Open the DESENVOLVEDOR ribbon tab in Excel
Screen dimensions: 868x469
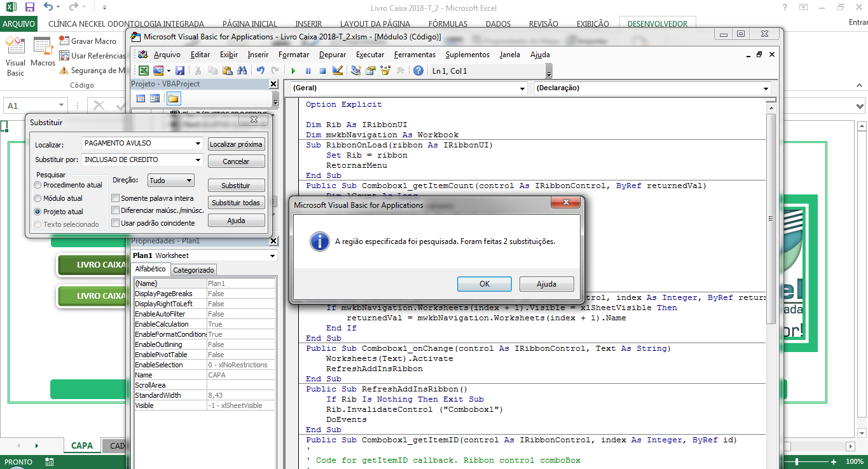tap(658, 24)
